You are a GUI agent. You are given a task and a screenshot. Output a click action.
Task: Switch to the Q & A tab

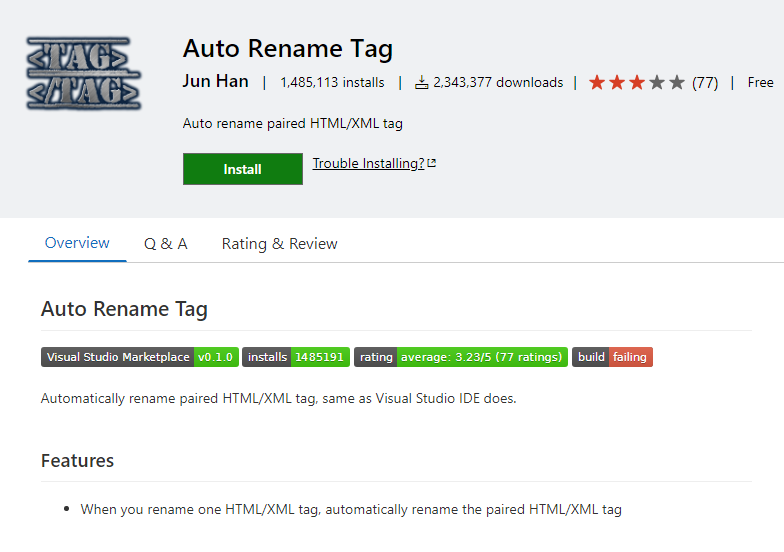166,244
